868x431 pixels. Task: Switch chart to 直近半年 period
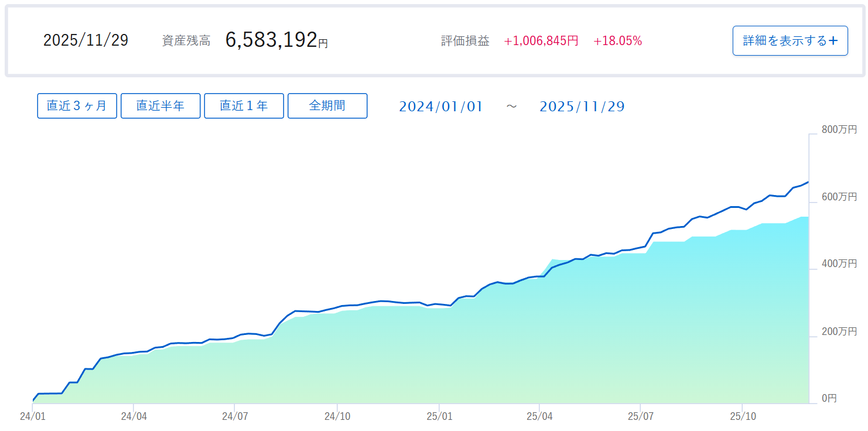pos(160,106)
